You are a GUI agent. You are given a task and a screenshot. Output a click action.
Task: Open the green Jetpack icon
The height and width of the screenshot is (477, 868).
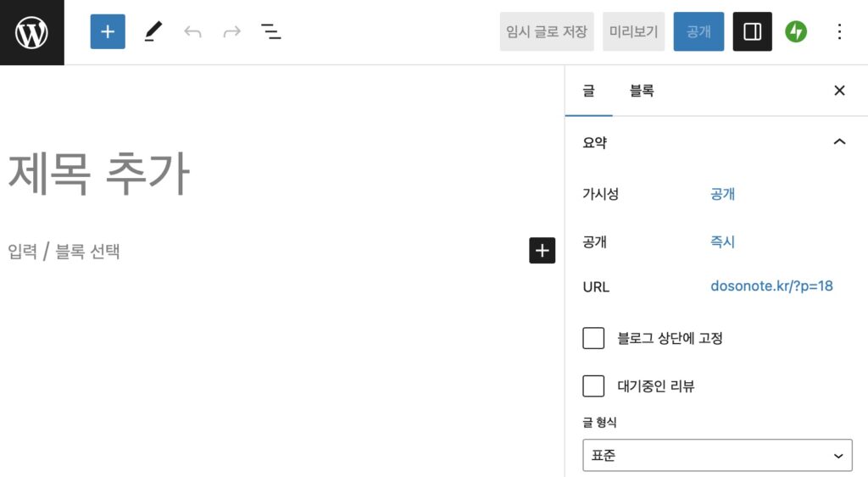796,32
